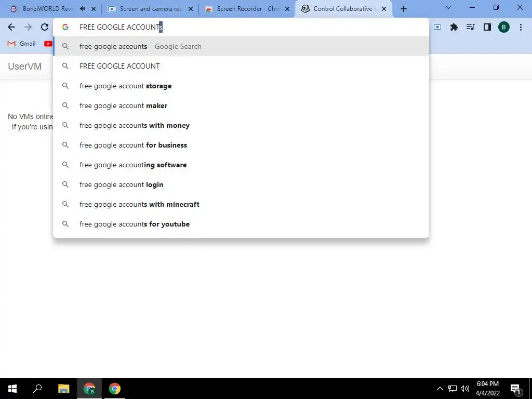The image size is (532, 399).
Task: Select suggestion 'free google accounts - Google Search'
Action: tap(241, 46)
